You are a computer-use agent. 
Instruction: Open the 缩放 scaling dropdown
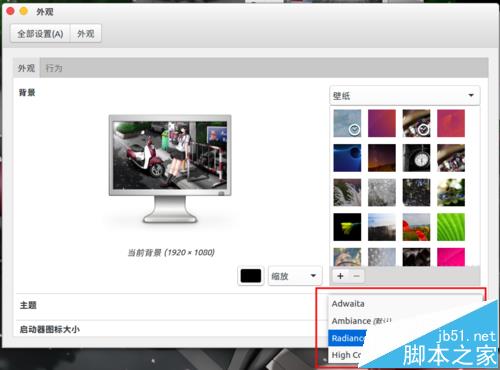pos(295,276)
